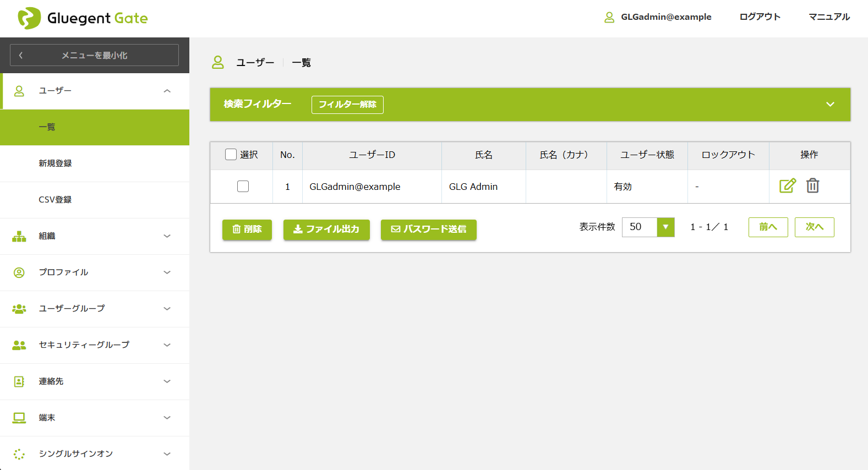Screen dimensions: 868x470
Task: Click the 1 - 1／1 pagination text
Action: point(709,227)
